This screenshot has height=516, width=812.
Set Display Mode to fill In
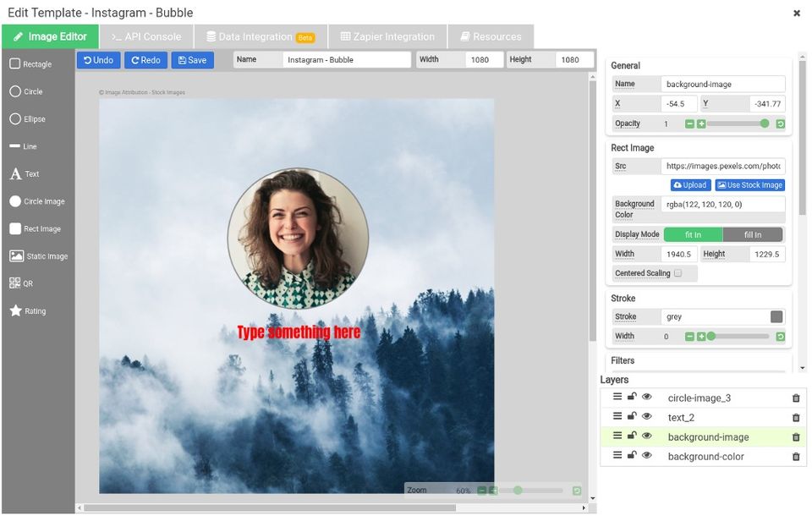click(x=753, y=234)
